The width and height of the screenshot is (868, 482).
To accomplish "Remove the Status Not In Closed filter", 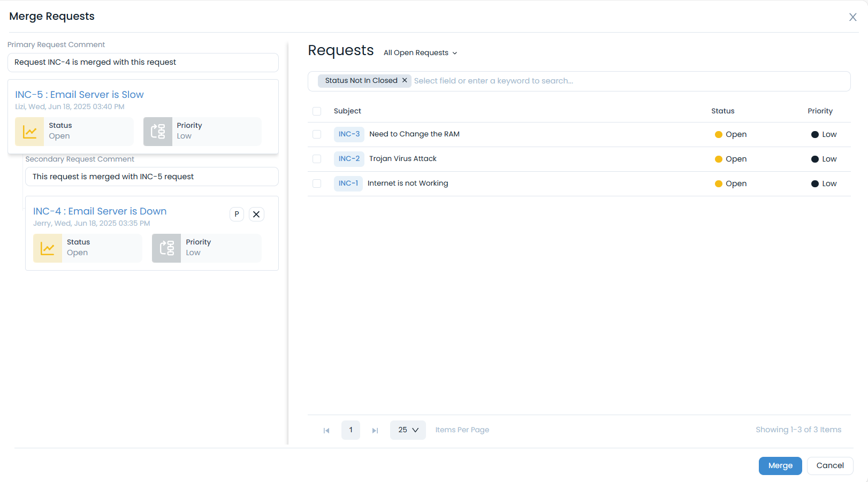I will [405, 80].
